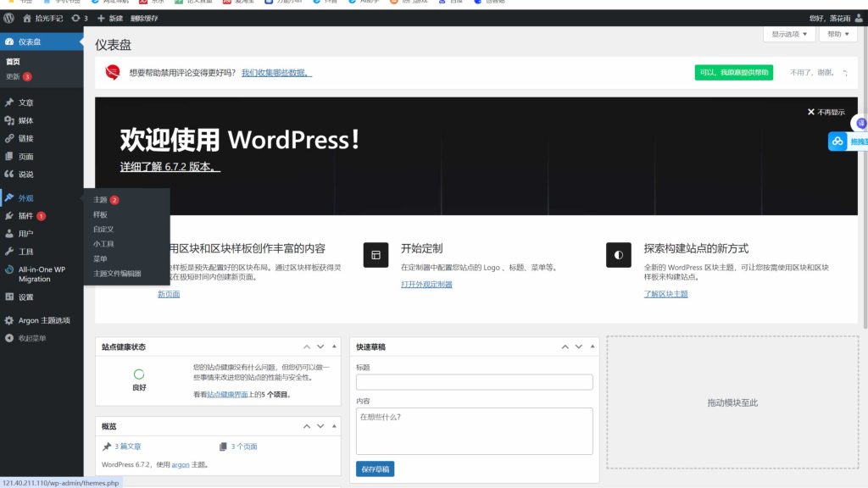Screen dimensions: 868x488
Task: Select 主题 in the 外观 submenu
Action: 100,200
